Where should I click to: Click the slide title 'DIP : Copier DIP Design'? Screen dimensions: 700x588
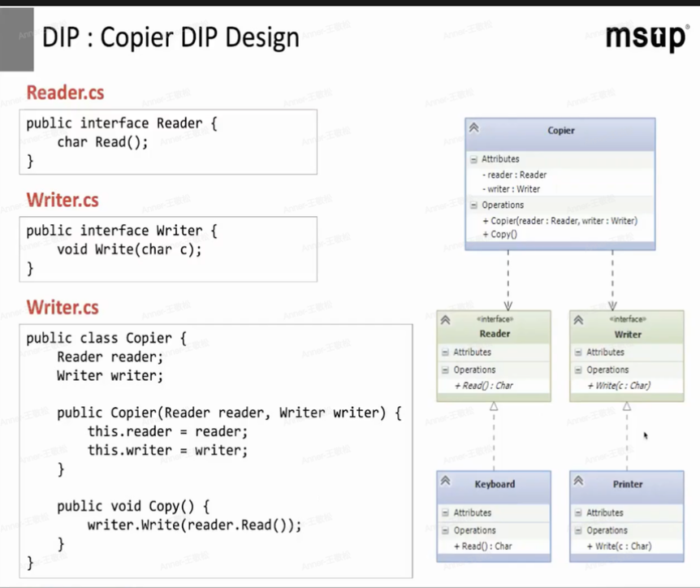171,37
